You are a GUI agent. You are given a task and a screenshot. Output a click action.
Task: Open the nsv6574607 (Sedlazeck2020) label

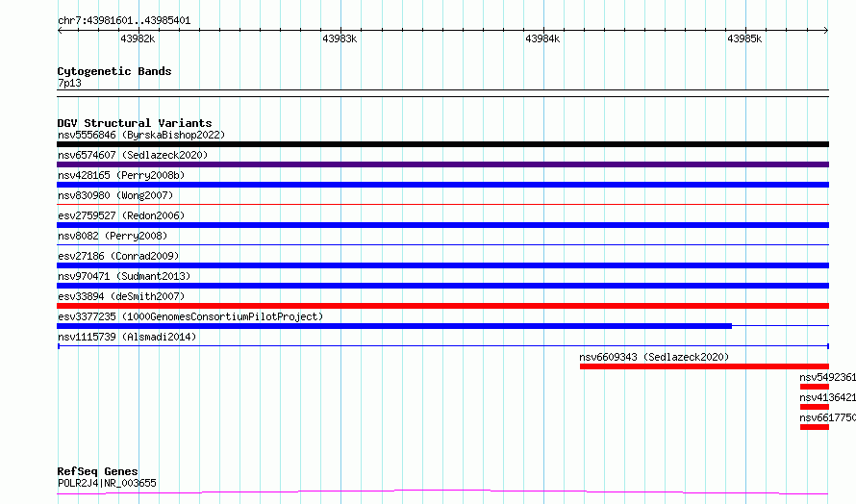tap(133, 155)
